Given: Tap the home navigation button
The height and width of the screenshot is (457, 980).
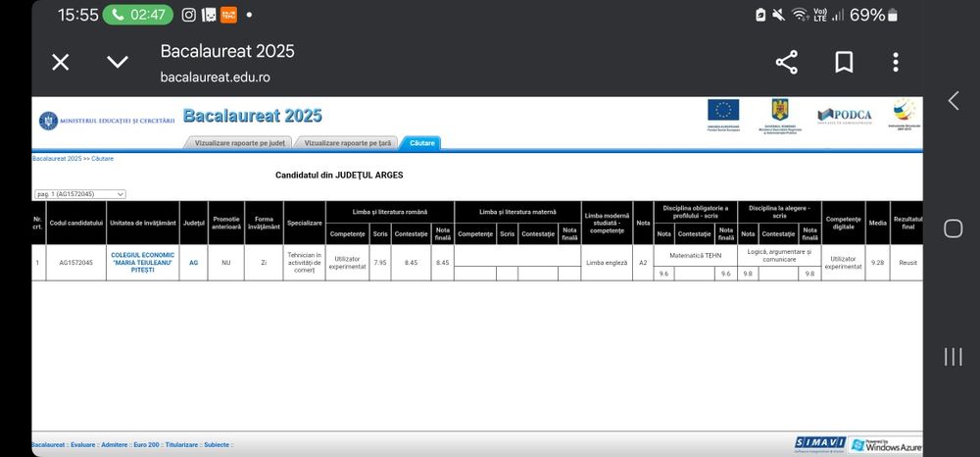Looking at the screenshot, I should click(x=954, y=228).
